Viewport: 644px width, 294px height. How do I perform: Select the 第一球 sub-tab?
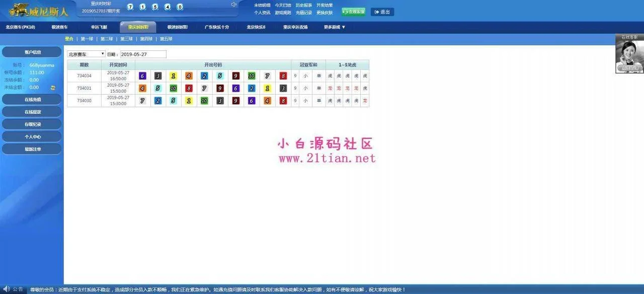click(87, 39)
